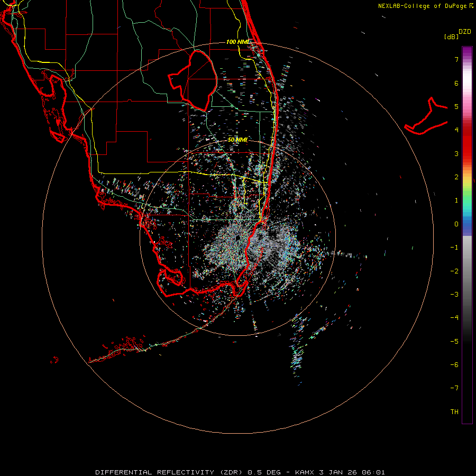Click the 0.5 DEG elevation text
476x476 pixels.
264,472
